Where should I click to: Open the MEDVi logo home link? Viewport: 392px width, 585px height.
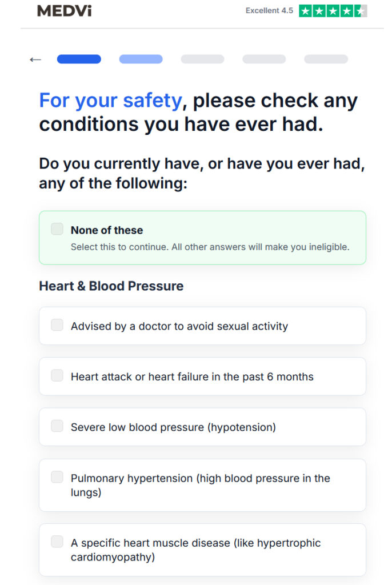(64, 11)
